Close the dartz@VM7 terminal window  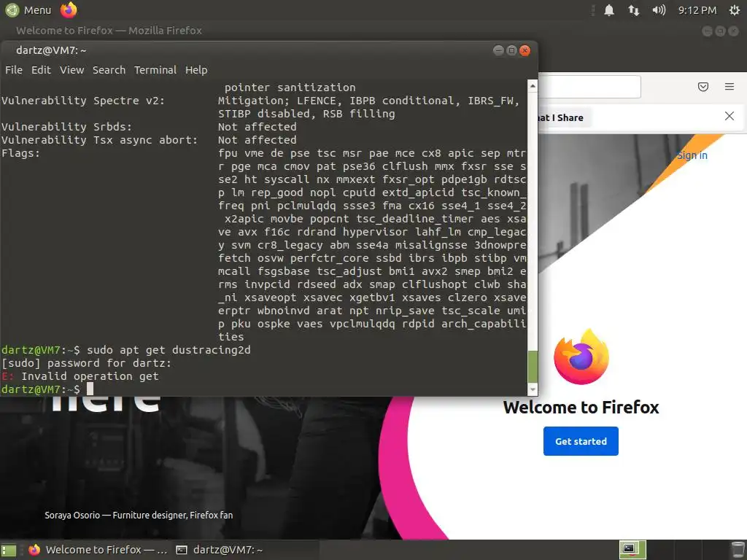[525, 50]
